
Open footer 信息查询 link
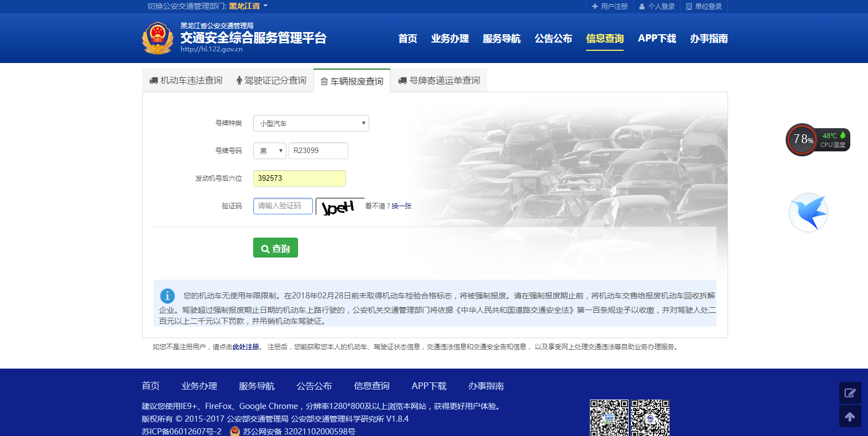point(372,386)
